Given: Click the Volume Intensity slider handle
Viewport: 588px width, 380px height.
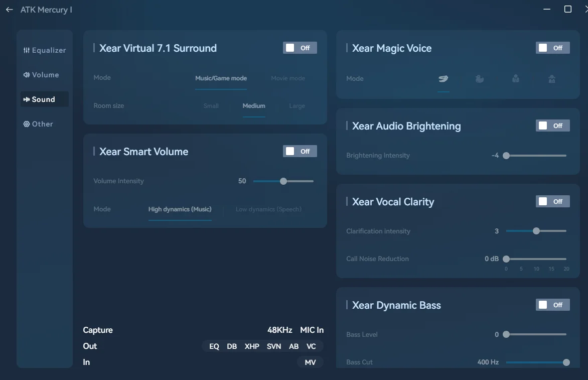Looking at the screenshot, I should (283, 181).
